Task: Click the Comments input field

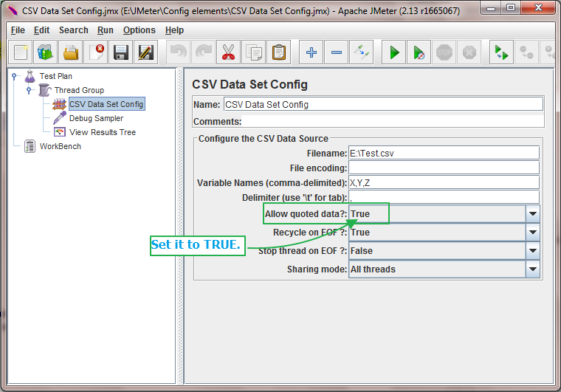Action: click(x=393, y=121)
